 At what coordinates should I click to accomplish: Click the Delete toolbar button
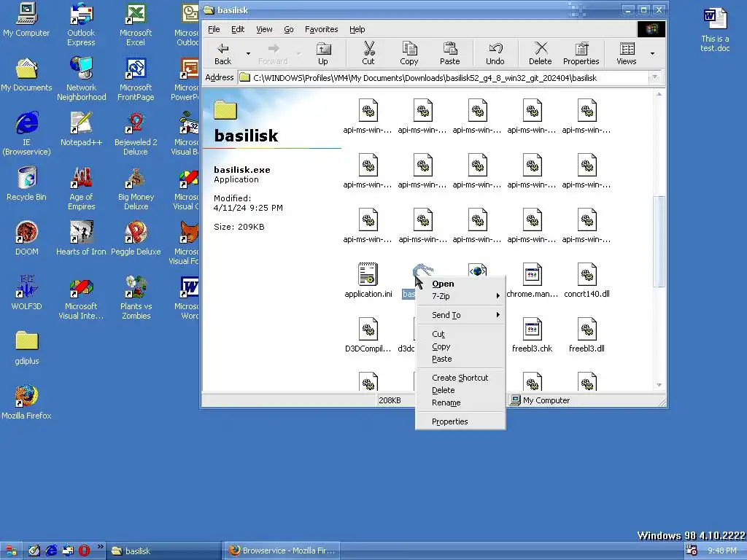pyautogui.click(x=541, y=52)
